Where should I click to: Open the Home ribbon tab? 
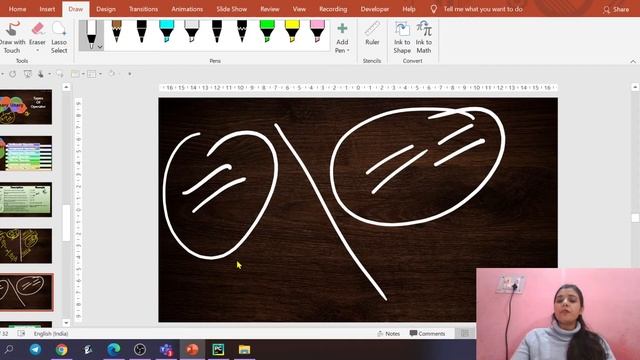tap(17, 9)
